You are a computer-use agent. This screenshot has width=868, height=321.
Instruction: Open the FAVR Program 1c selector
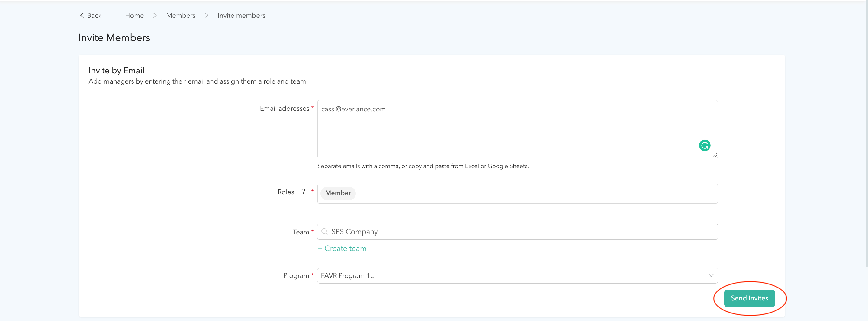pyautogui.click(x=517, y=275)
